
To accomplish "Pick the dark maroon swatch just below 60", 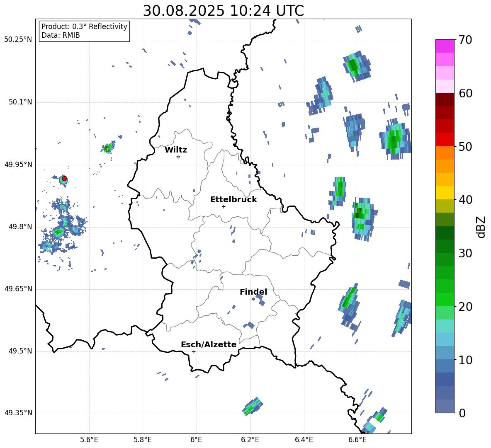I will pos(445,99).
